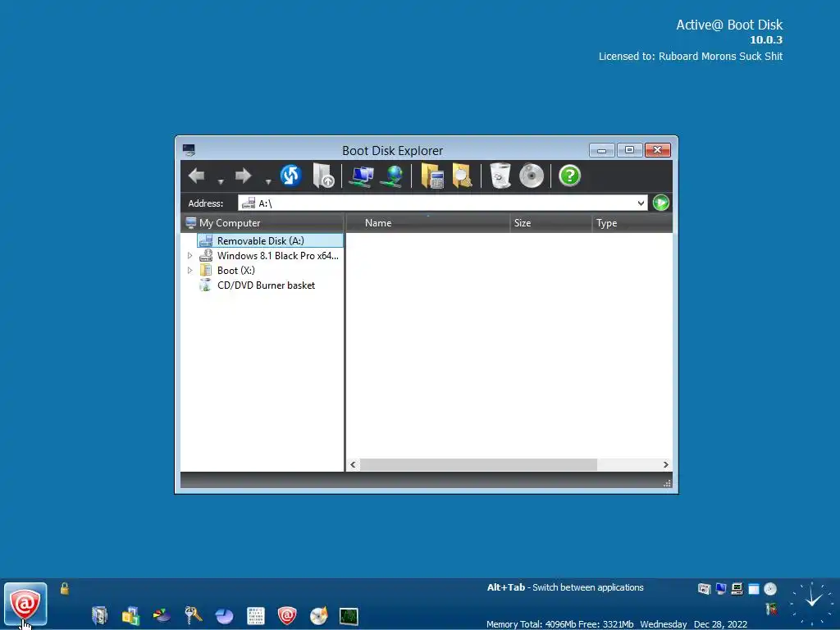Click the Memory Total status text
840x630 pixels.
tap(559, 624)
